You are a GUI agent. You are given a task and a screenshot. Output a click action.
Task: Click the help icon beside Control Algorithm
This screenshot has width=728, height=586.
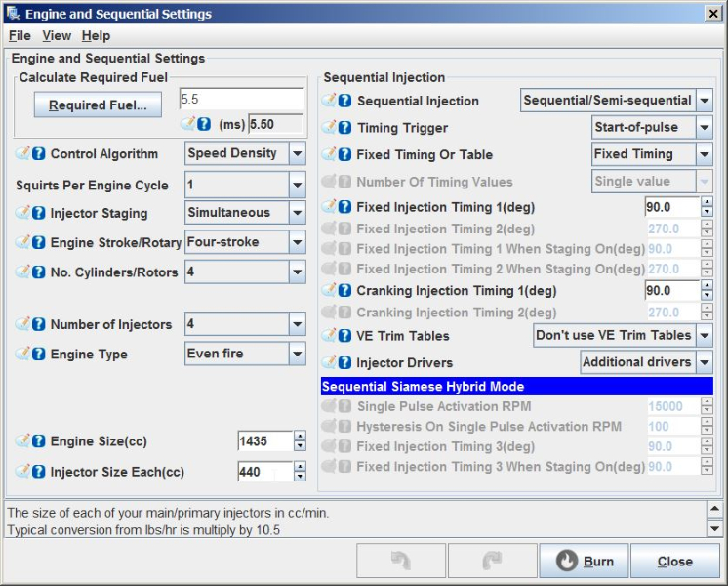tap(39, 154)
